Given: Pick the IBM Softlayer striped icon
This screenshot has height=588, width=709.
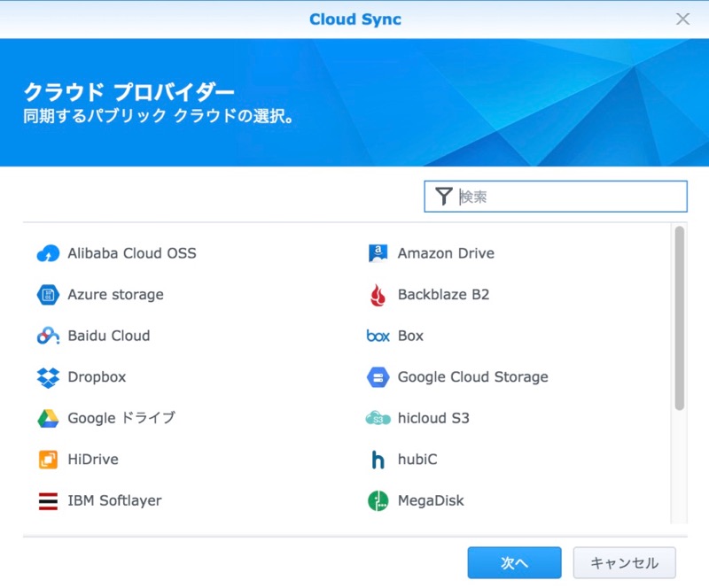Looking at the screenshot, I should pyautogui.click(x=48, y=501).
